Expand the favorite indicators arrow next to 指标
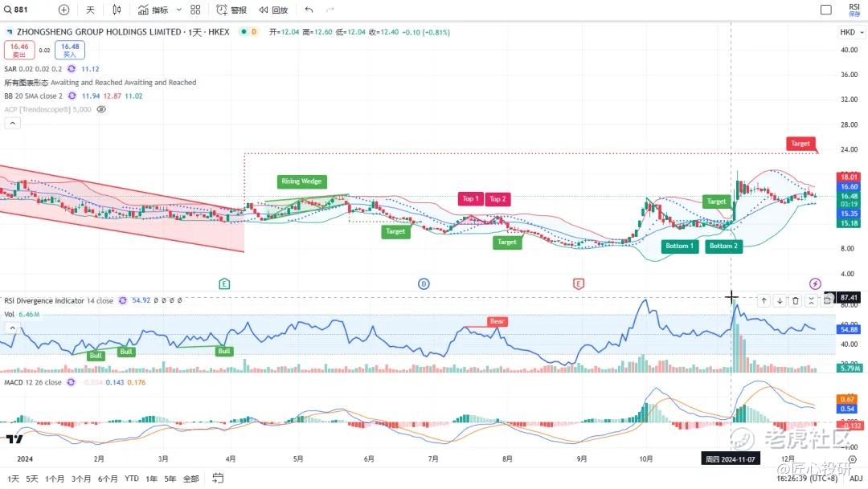This screenshot has width=868, height=489. pos(178,10)
